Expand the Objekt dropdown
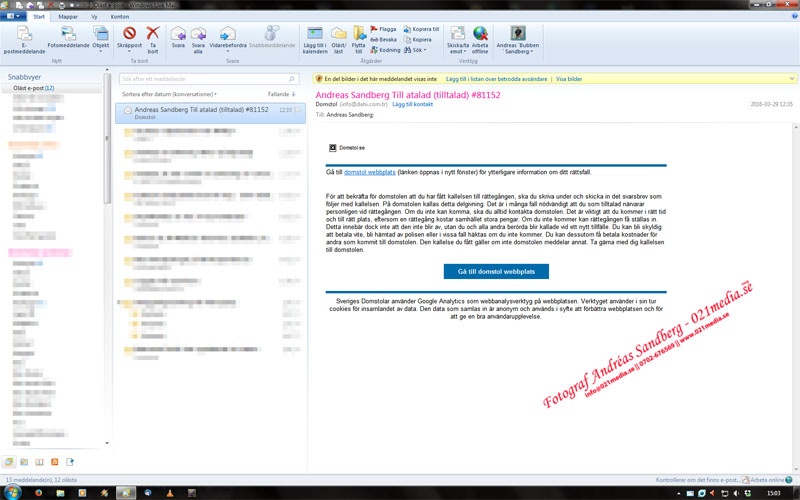This screenshot has height=500, width=800. (101, 38)
